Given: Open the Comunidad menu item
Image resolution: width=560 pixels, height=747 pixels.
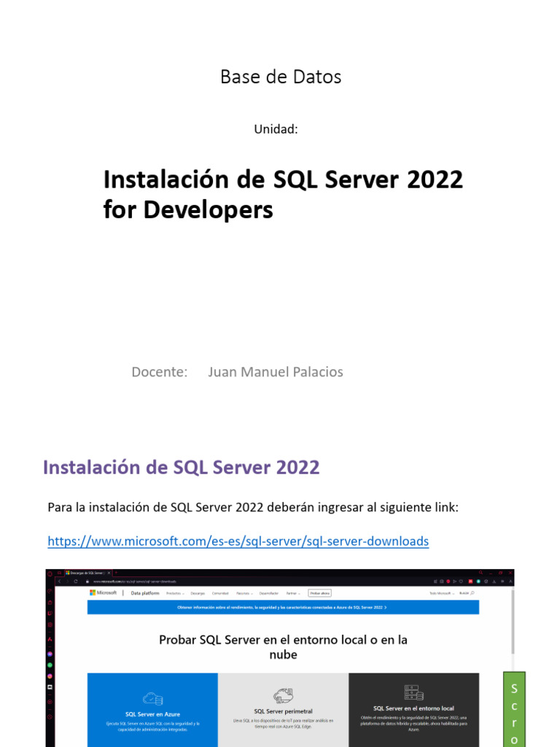Looking at the screenshot, I should tap(220, 594).
